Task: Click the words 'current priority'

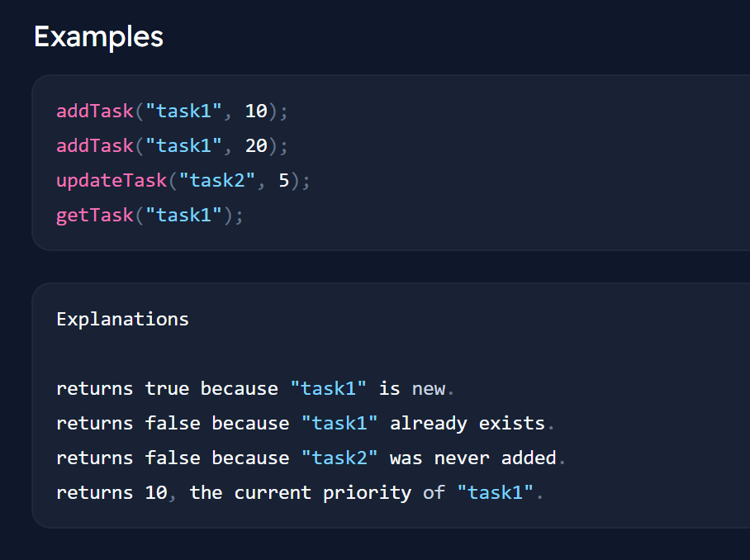Action: tap(323, 493)
